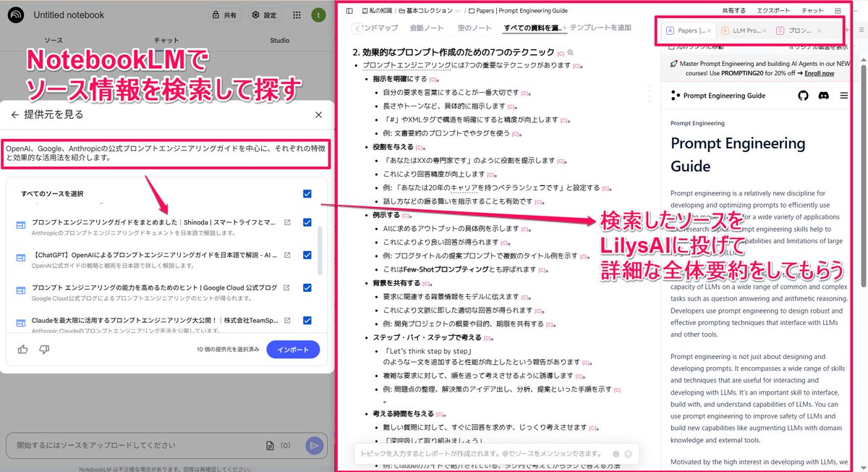Open 設定 settings in NotebookLM

(x=265, y=14)
